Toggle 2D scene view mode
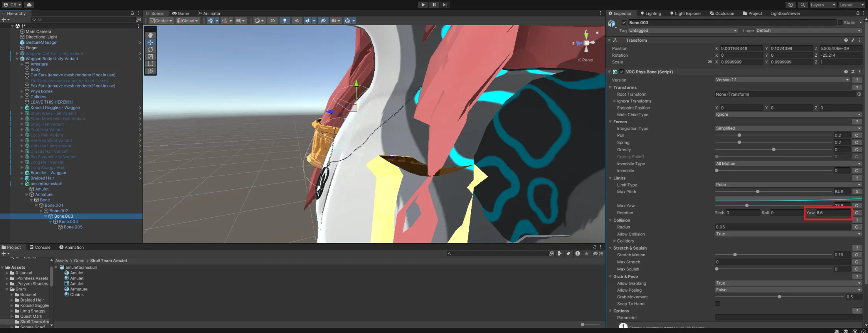Image resolution: width=868 pixels, height=333 pixels. (x=272, y=21)
